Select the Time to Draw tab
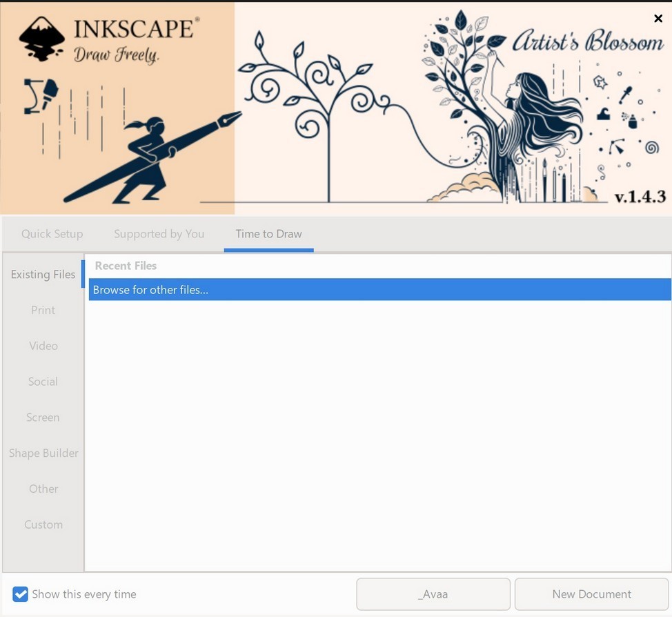 pos(268,234)
